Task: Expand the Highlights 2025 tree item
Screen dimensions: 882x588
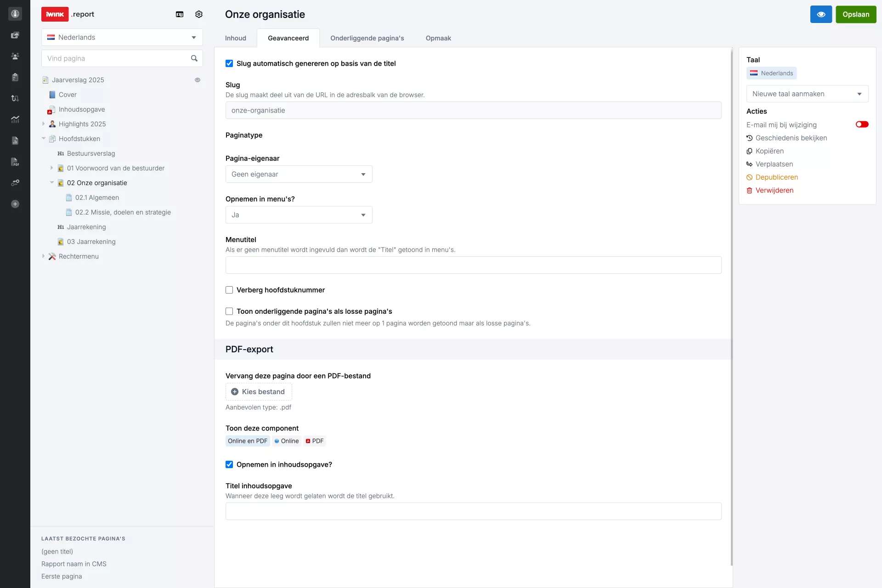Action: click(44, 124)
